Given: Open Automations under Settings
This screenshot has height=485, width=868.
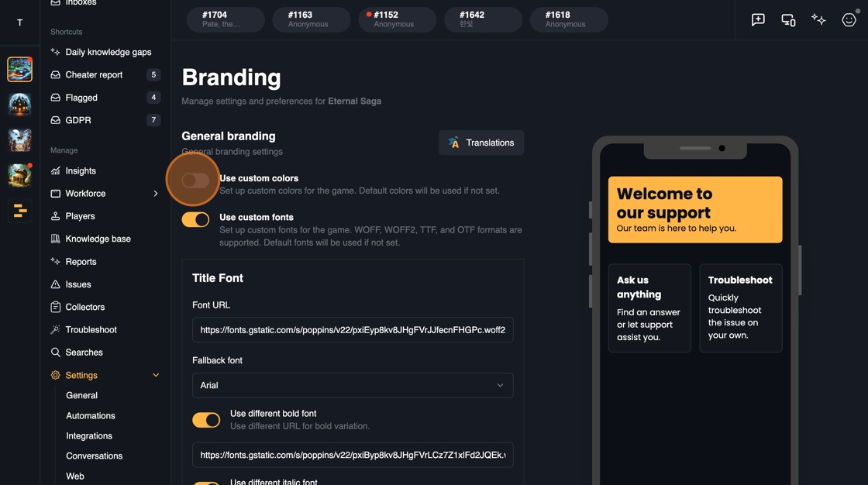Looking at the screenshot, I should tap(90, 416).
